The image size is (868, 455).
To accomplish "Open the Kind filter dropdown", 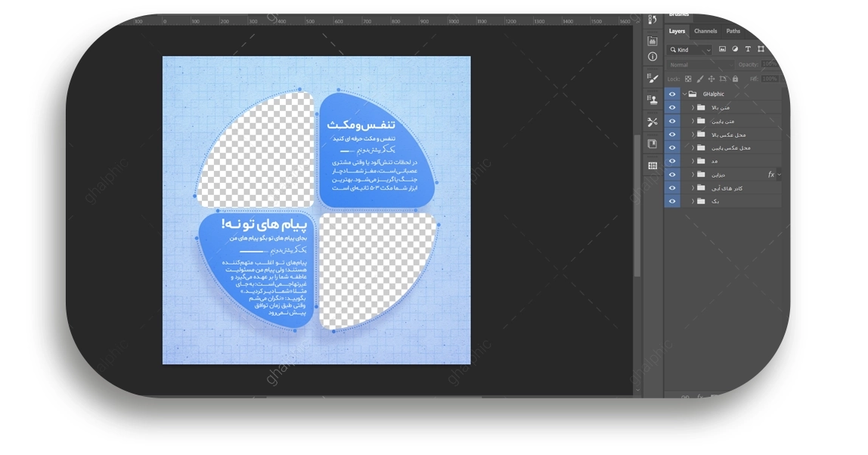I will pyautogui.click(x=690, y=49).
